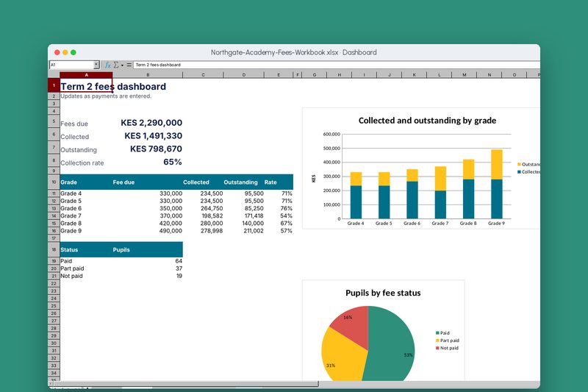588x392 pixels.
Task: Select column N header
Action: (x=490, y=75)
